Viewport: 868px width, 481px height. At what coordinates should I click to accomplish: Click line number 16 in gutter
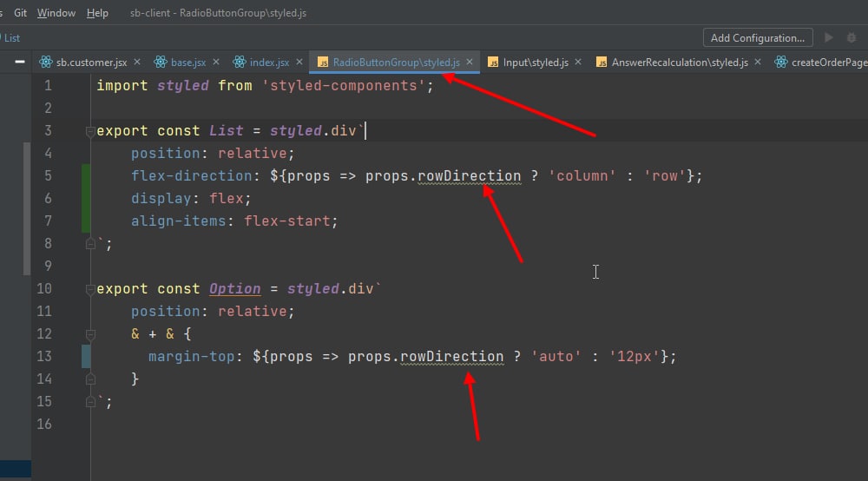click(x=44, y=425)
